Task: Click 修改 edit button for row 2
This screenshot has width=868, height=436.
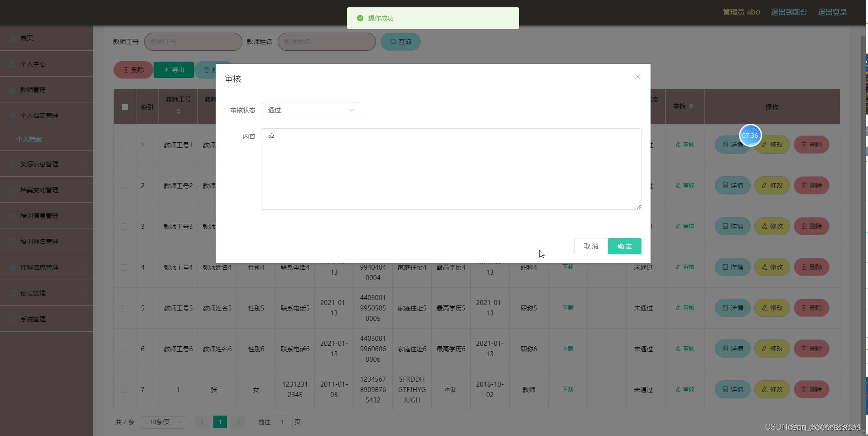Action: pos(772,185)
